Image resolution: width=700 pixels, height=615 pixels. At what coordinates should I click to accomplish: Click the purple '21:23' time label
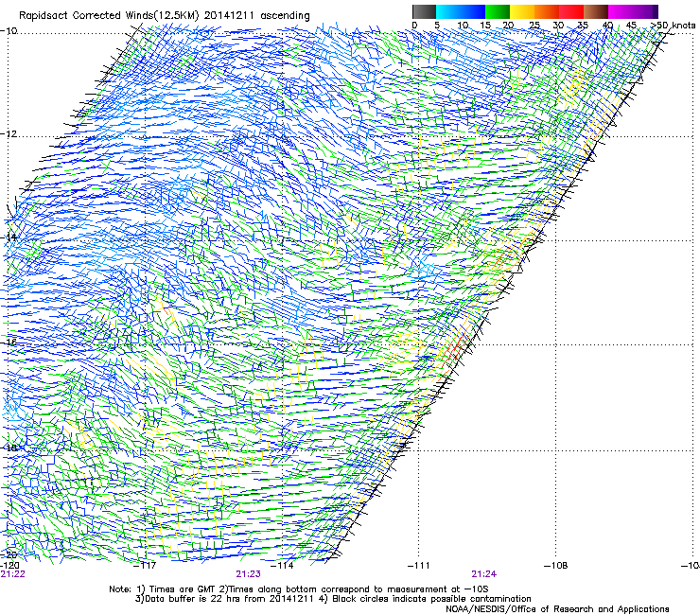[x=248, y=574]
